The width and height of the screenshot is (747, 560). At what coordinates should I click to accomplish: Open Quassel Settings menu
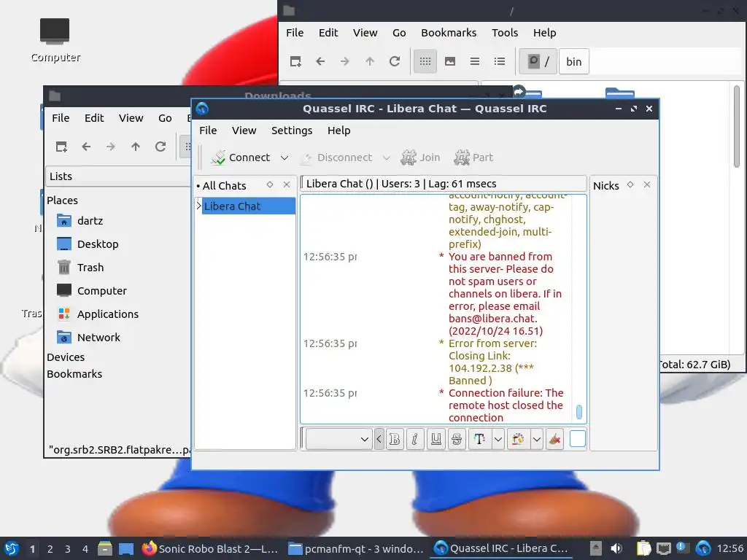[292, 131]
